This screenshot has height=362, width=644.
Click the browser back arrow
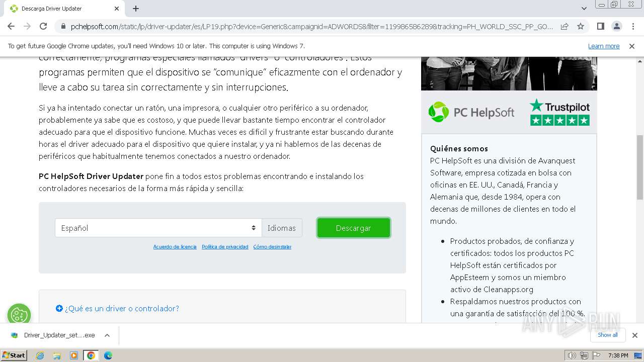pyautogui.click(x=11, y=26)
